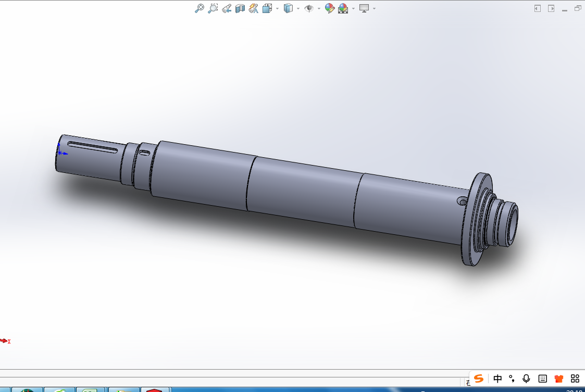Open the Display Style dropdown arrow
The height and width of the screenshot is (392, 585).
(298, 8)
